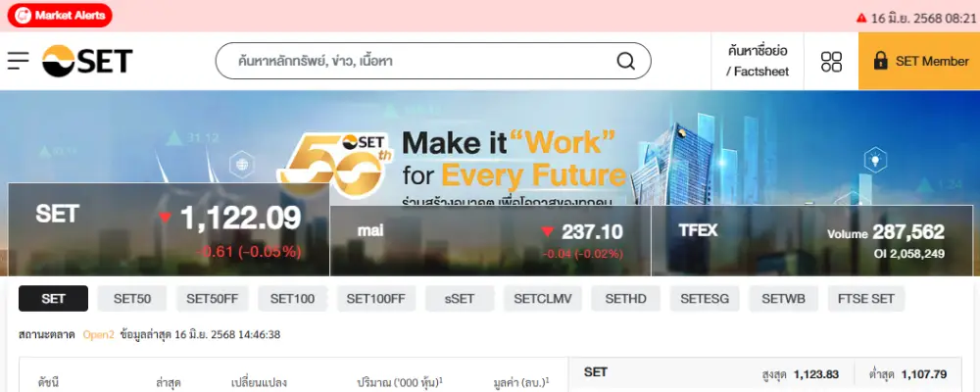Open the mai index summary card

pyautogui.click(x=490, y=241)
